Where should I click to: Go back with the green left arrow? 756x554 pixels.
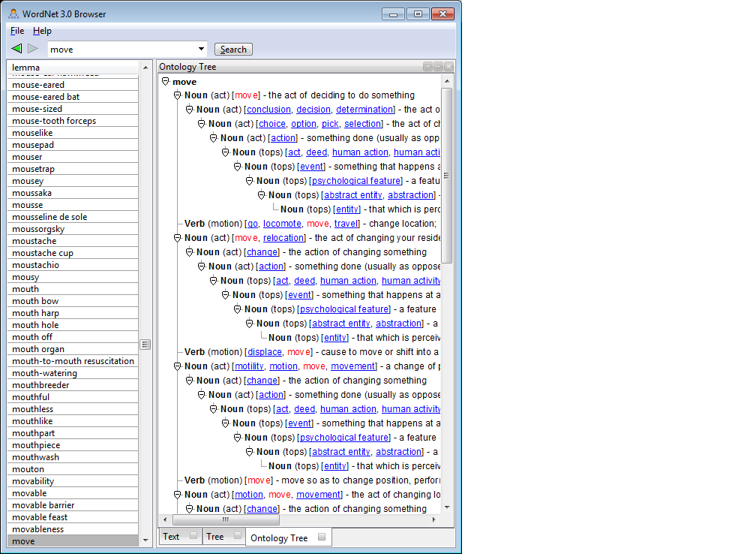[16, 49]
